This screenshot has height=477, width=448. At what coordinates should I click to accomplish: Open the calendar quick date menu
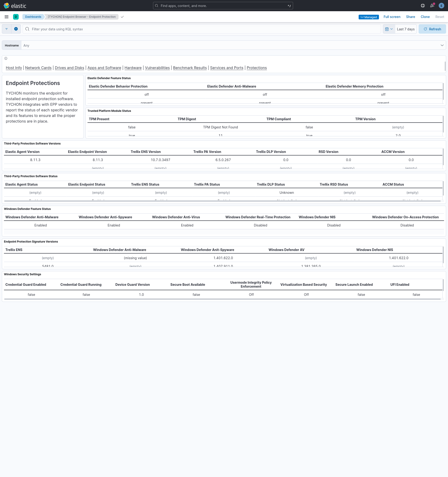coord(389,29)
